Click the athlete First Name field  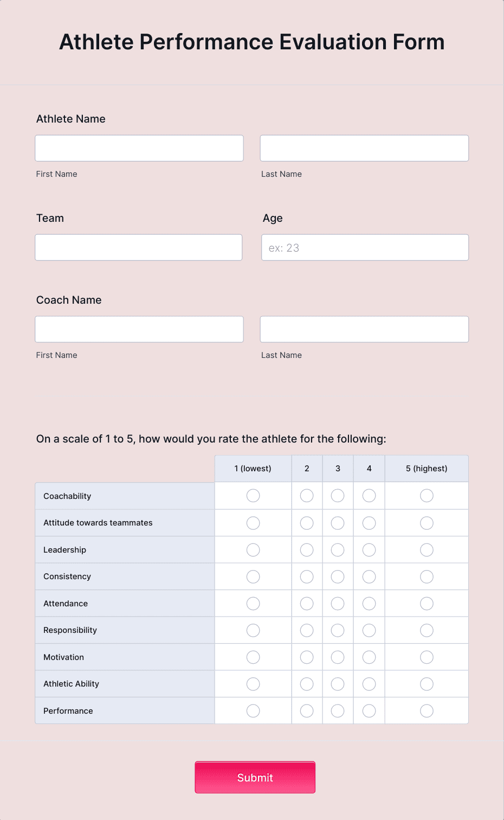tap(139, 148)
